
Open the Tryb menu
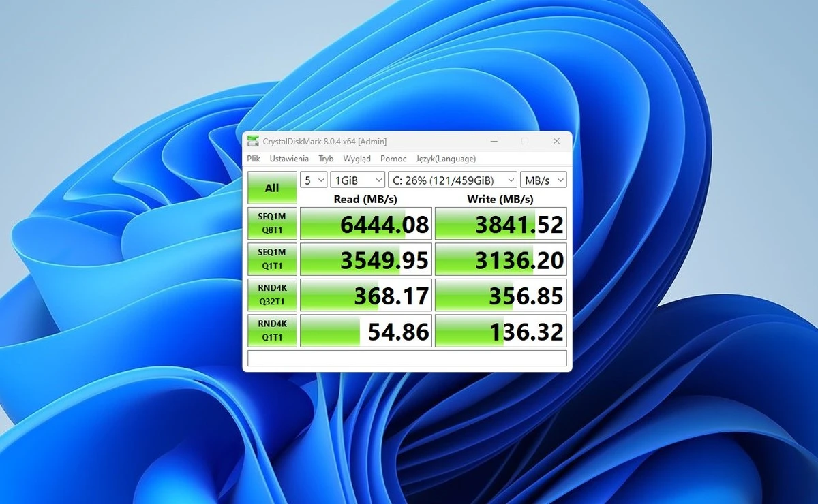[x=326, y=159]
